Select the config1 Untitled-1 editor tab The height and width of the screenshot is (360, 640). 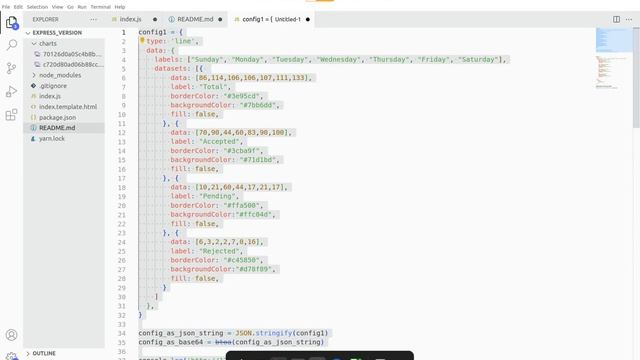(271, 19)
